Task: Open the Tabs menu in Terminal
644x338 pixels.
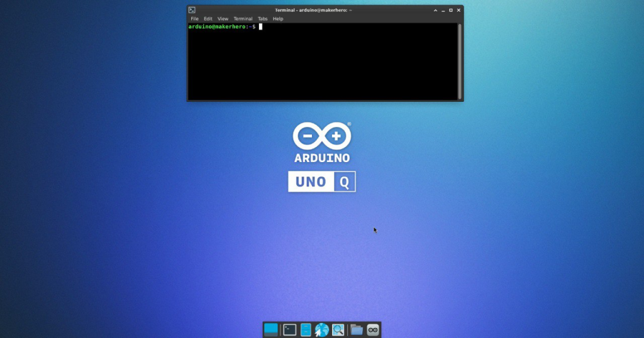Action: 262,19
